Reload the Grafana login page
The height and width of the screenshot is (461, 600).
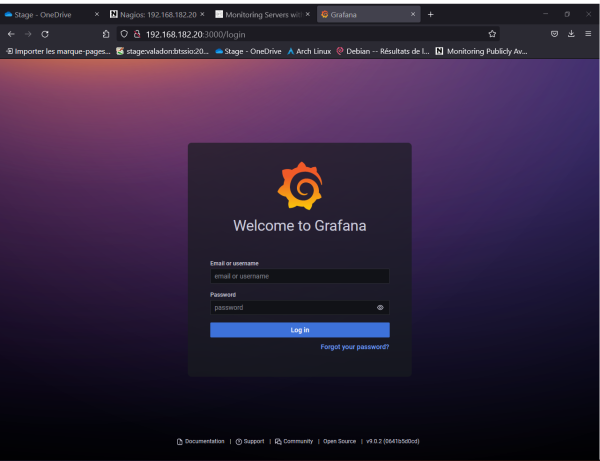(45, 34)
